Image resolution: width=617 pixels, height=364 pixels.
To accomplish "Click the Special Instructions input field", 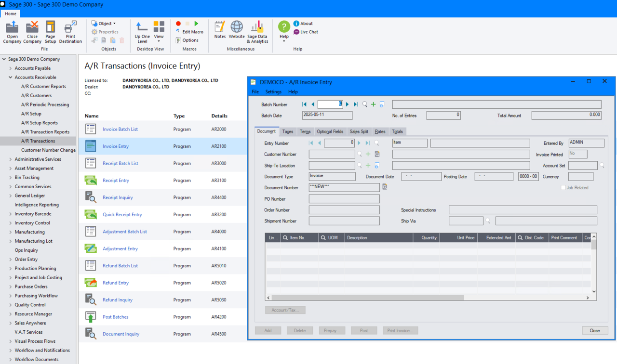I will pyautogui.click(x=523, y=210).
